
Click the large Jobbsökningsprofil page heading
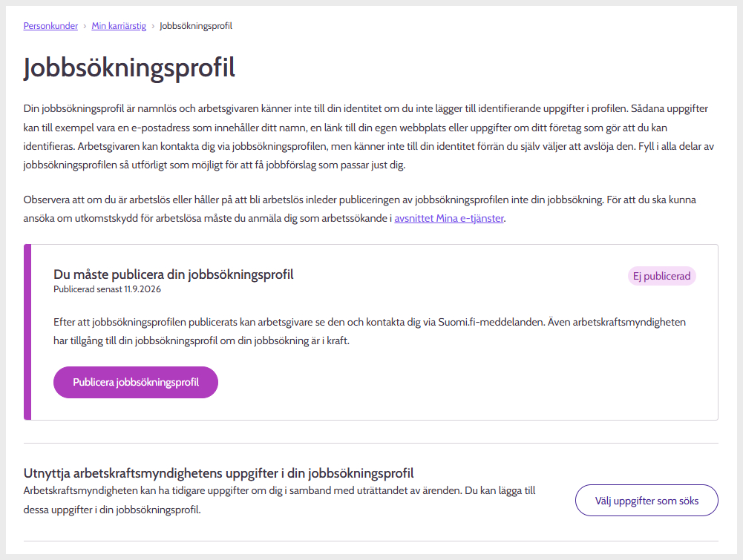tap(129, 67)
